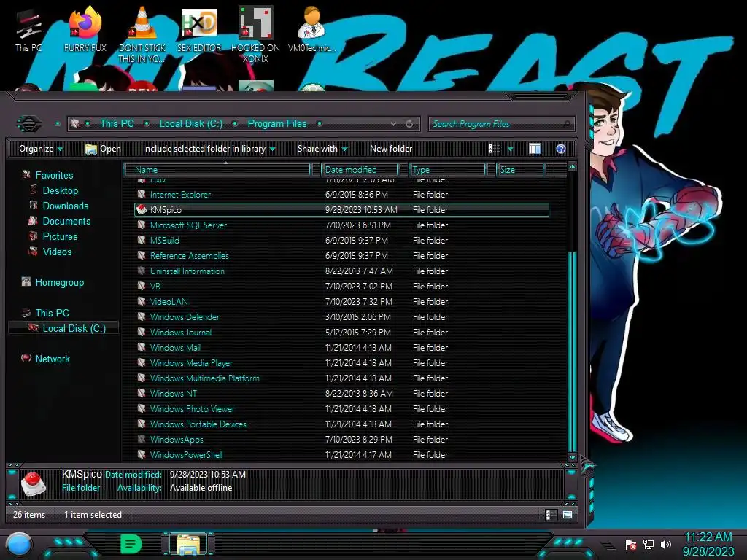This screenshot has height=560, width=747.
Task: Click the Start orb on the taskbar
Action: coord(19,544)
